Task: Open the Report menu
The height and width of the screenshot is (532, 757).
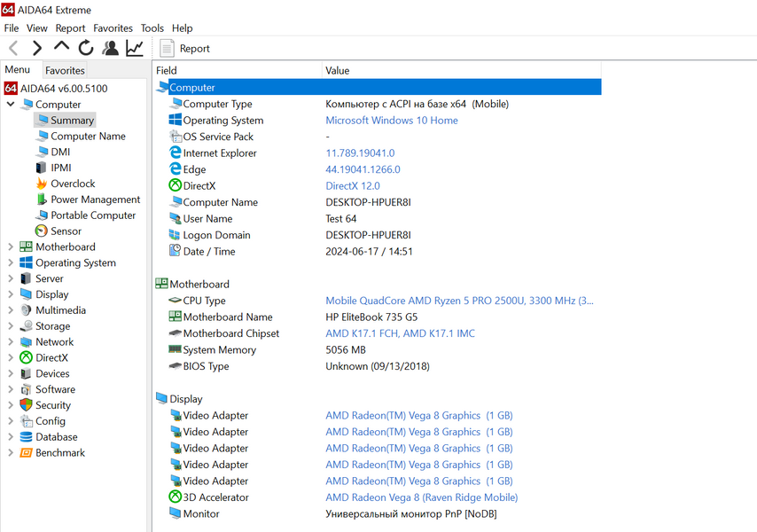Action: [x=70, y=28]
